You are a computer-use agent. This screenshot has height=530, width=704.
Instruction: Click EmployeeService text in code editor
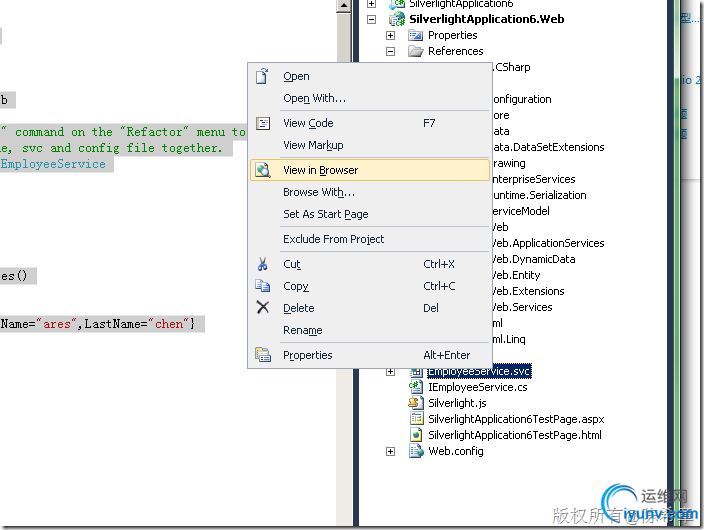pos(53,164)
